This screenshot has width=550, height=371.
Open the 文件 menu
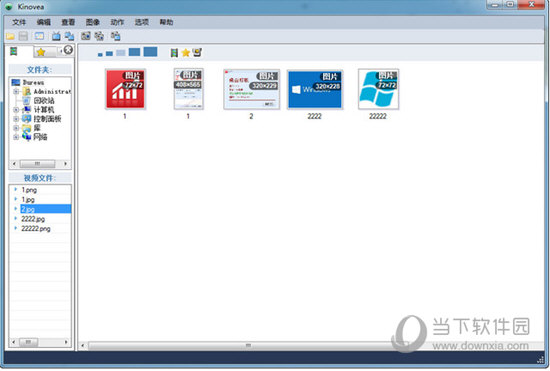click(x=19, y=22)
